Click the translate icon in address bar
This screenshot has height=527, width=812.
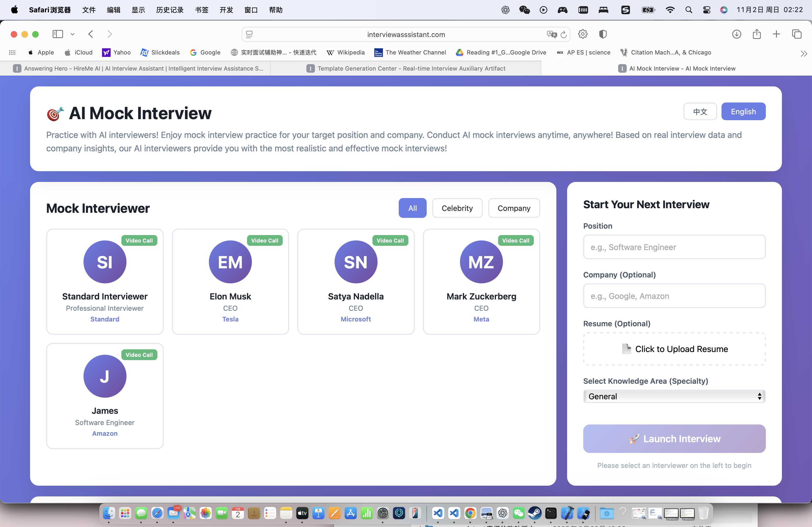coord(551,34)
